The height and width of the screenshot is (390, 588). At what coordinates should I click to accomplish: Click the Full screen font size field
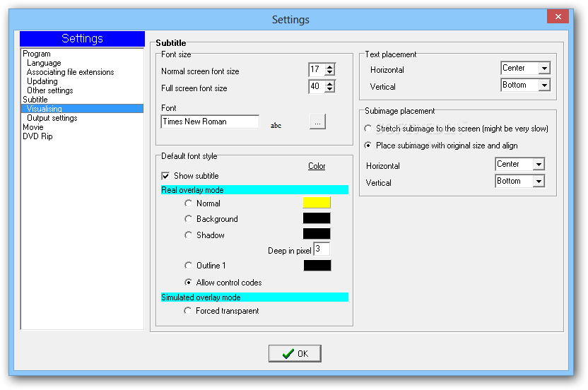tap(317, 86)
